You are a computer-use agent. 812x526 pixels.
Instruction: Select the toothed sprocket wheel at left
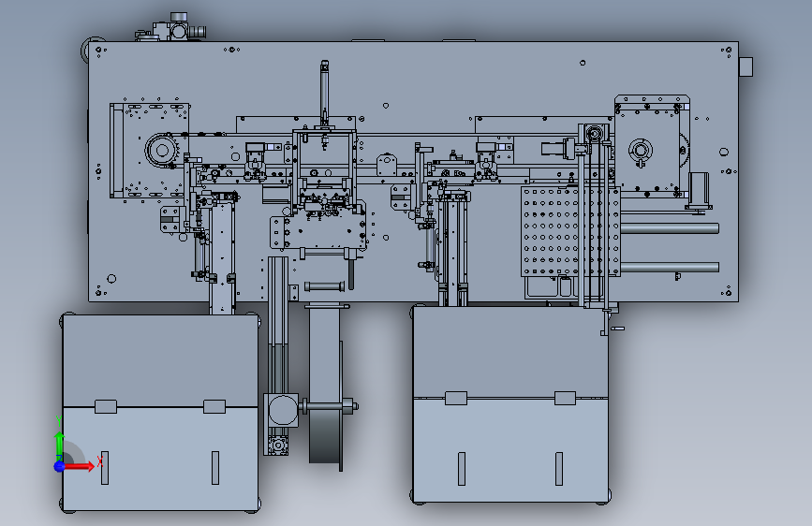pos(162,151)
